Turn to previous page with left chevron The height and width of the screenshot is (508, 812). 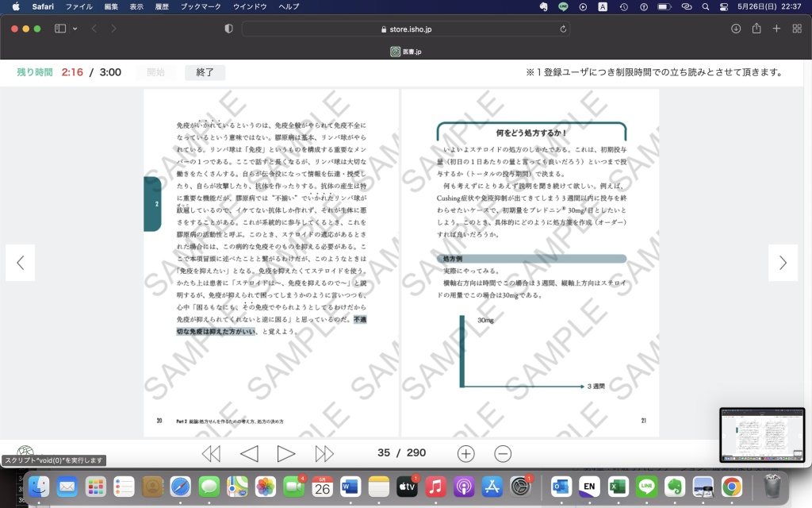[21, 263]
